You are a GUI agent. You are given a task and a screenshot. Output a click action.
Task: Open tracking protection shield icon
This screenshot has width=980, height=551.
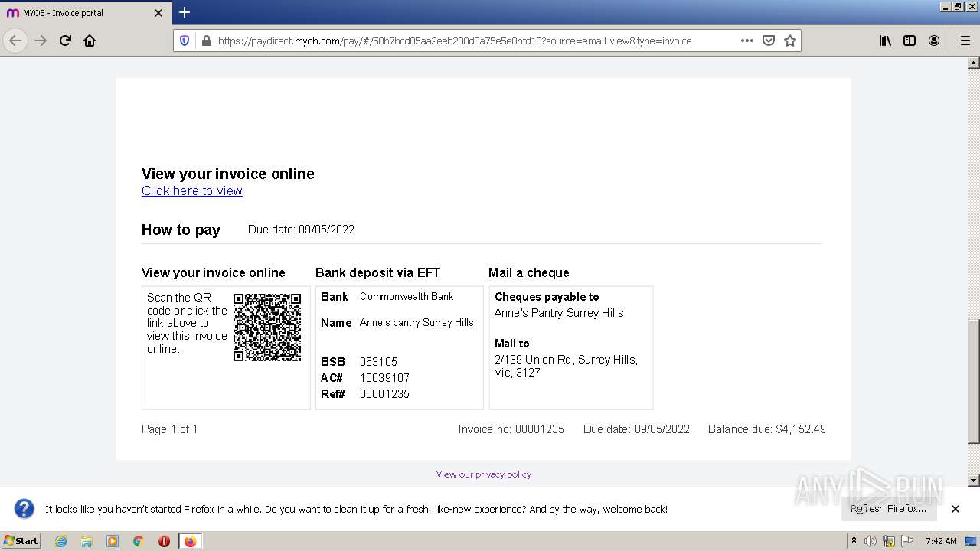[185, 41]
